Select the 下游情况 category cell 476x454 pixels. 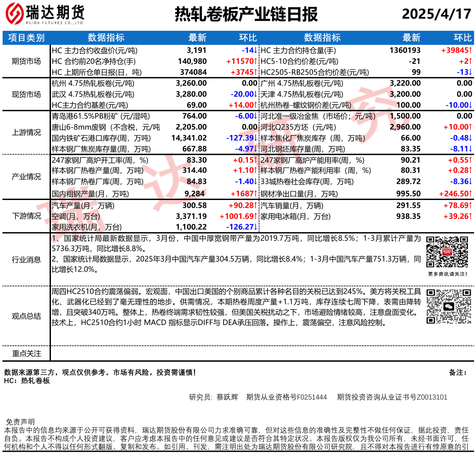pos(26,216)
